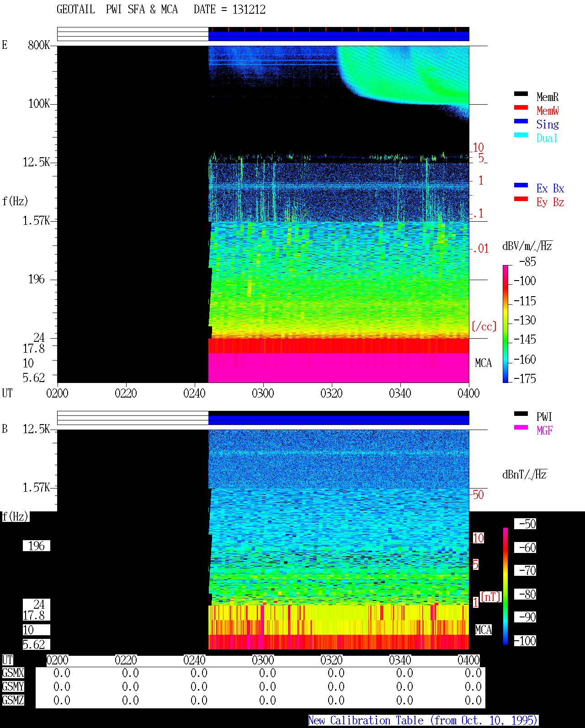The height and width of the screenshot is (728, 585).
Task: Click the Ex Bx legend label
Action: [x=550, y=188]
